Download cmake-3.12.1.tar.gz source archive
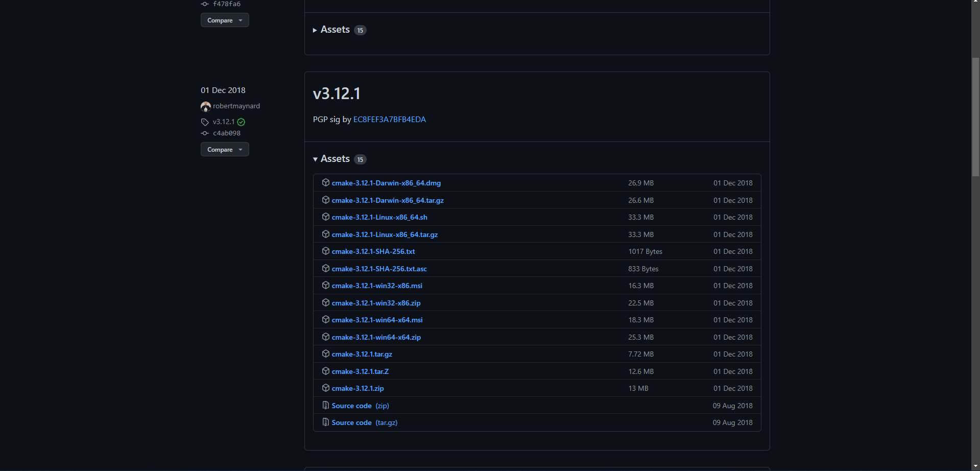This screenshot has height=471, width=980. tap(362, 354)
